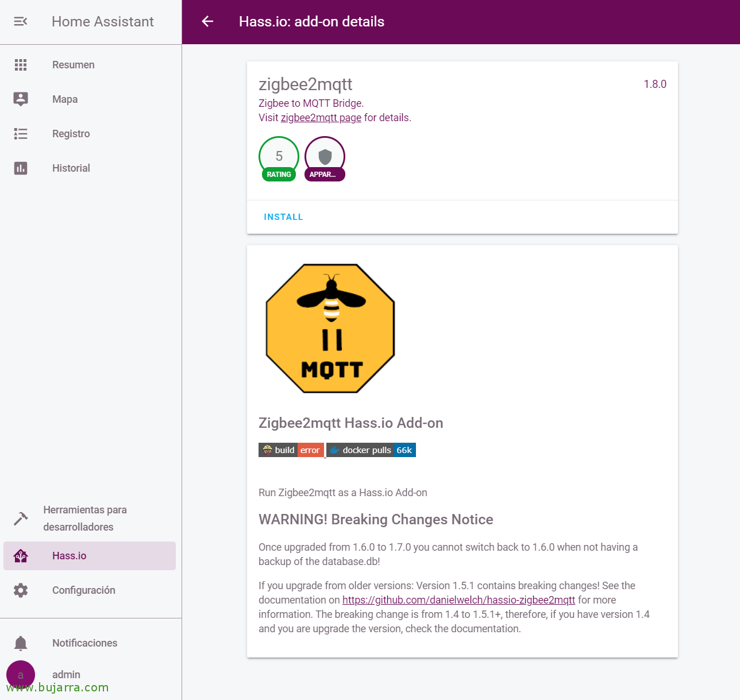Click 'Run Zigbee2mqtt as a Hass.io Add-on' text
The image size is (740, 700).
pyautogui.click(x=343, y=493)
